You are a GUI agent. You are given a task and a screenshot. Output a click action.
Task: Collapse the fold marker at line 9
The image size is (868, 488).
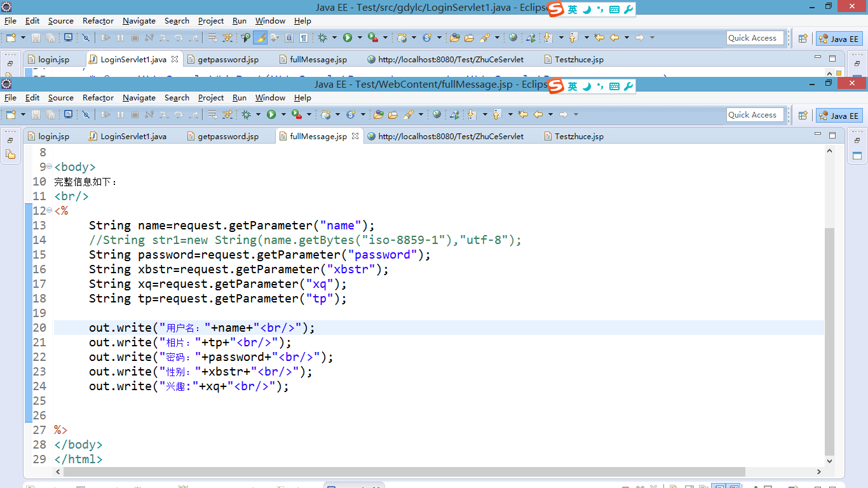coord(50,167)
